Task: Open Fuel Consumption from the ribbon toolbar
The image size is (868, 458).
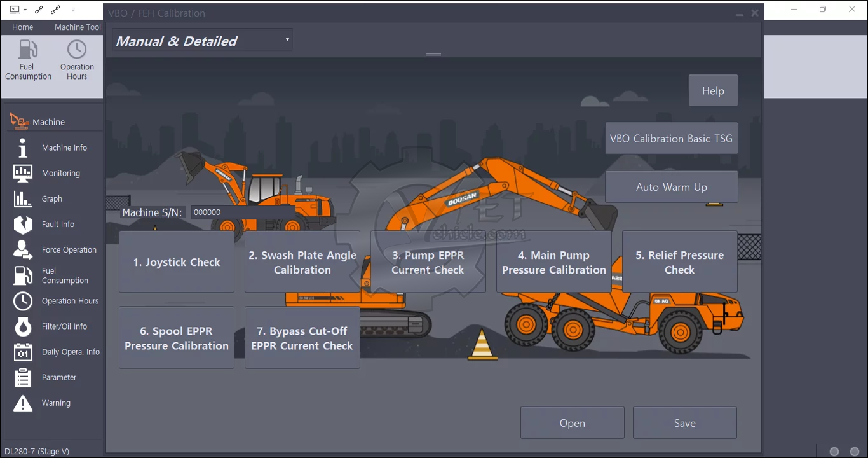Action: [x=28, y=60]
